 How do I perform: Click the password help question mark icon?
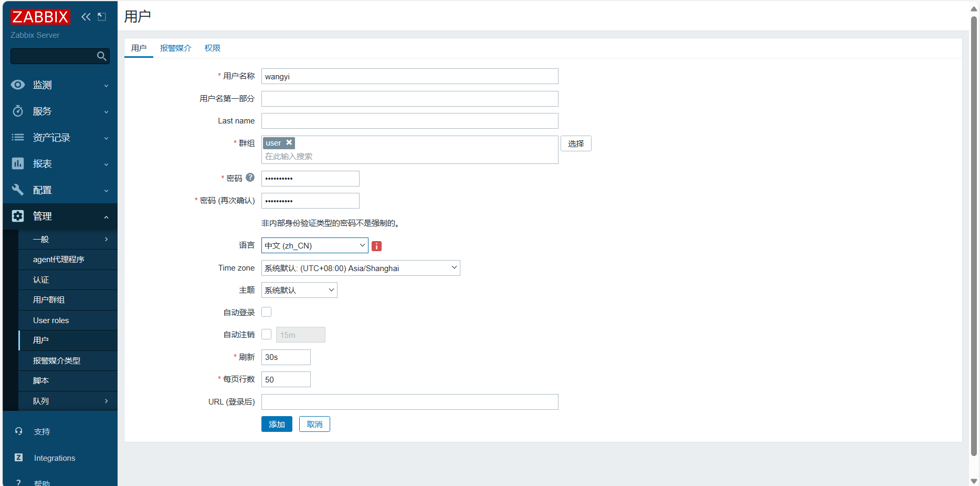click(x=250, y=178)
